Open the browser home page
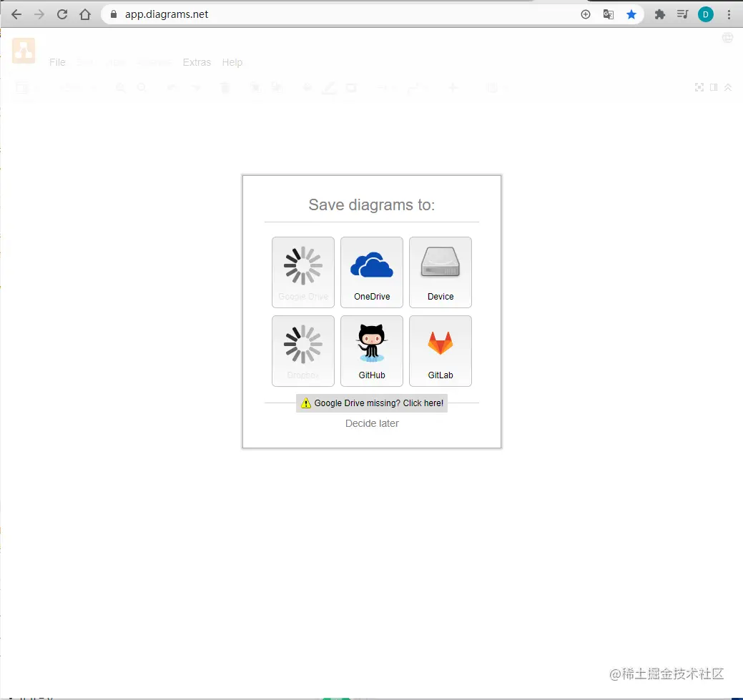 click(x=85, y=14)
